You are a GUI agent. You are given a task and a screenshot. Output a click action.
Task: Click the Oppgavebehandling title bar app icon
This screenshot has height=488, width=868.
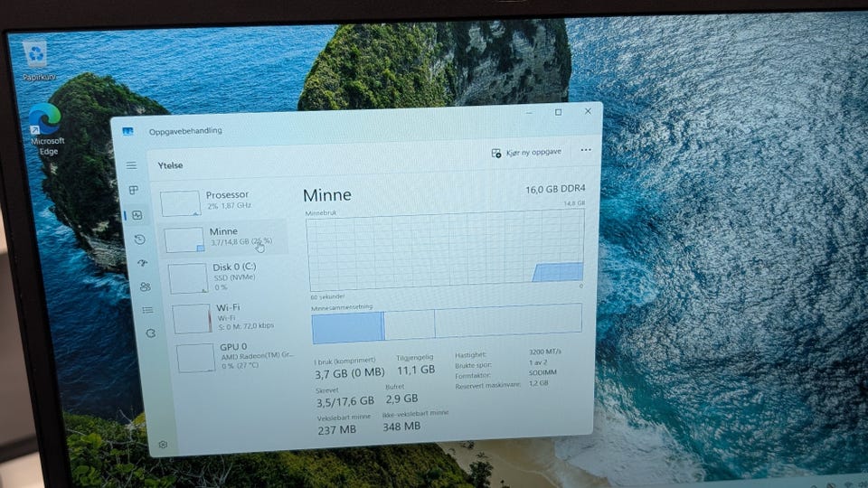(127, 131)
